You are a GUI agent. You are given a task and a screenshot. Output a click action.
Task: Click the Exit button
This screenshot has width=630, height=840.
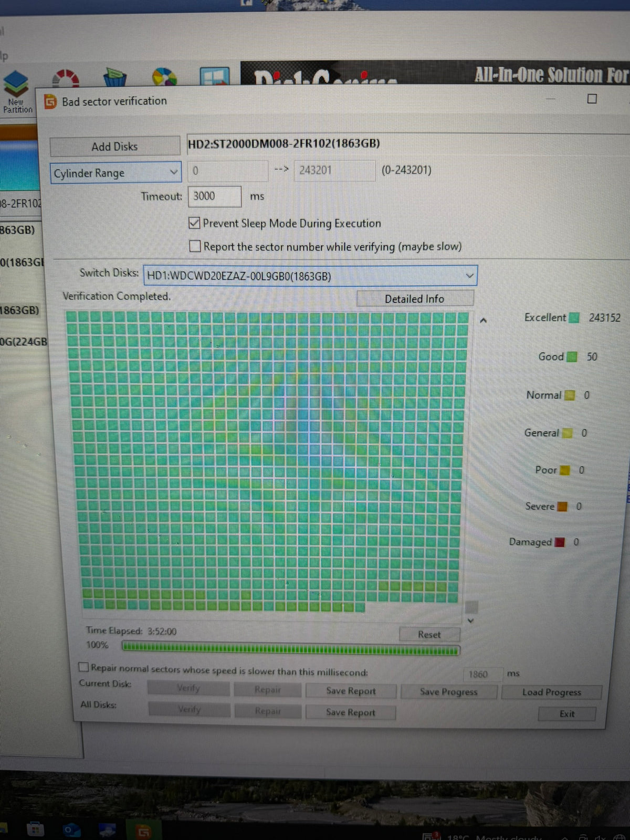pos(567,714)
